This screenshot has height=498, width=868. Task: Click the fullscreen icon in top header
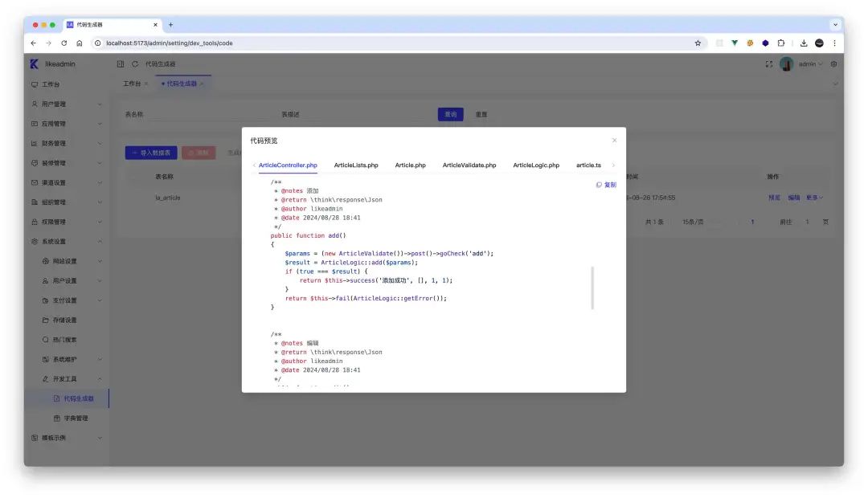769,64
